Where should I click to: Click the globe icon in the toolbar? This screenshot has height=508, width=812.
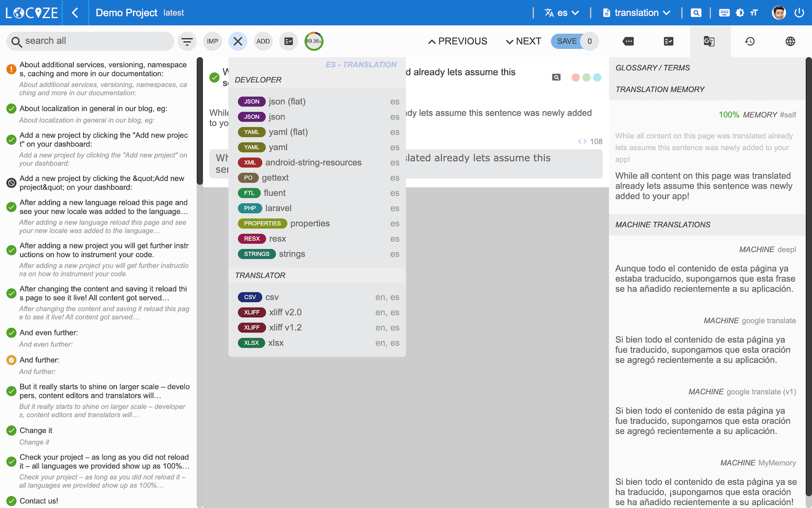pos(790,42)
